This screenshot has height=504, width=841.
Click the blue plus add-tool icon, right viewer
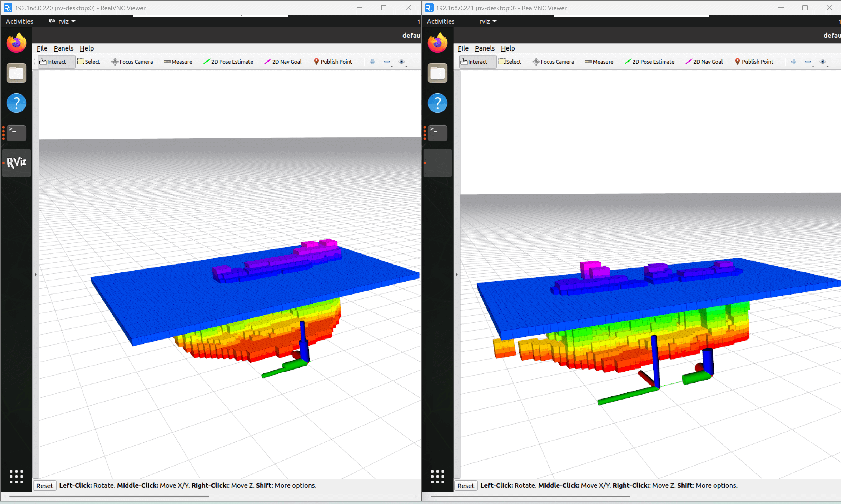(x=794, y=62)
